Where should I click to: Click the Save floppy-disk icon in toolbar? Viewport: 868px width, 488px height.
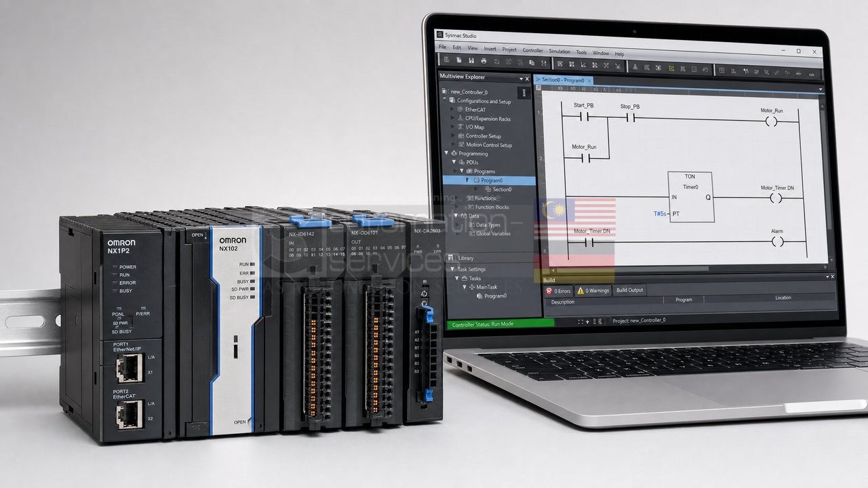[x=471, y=61]
